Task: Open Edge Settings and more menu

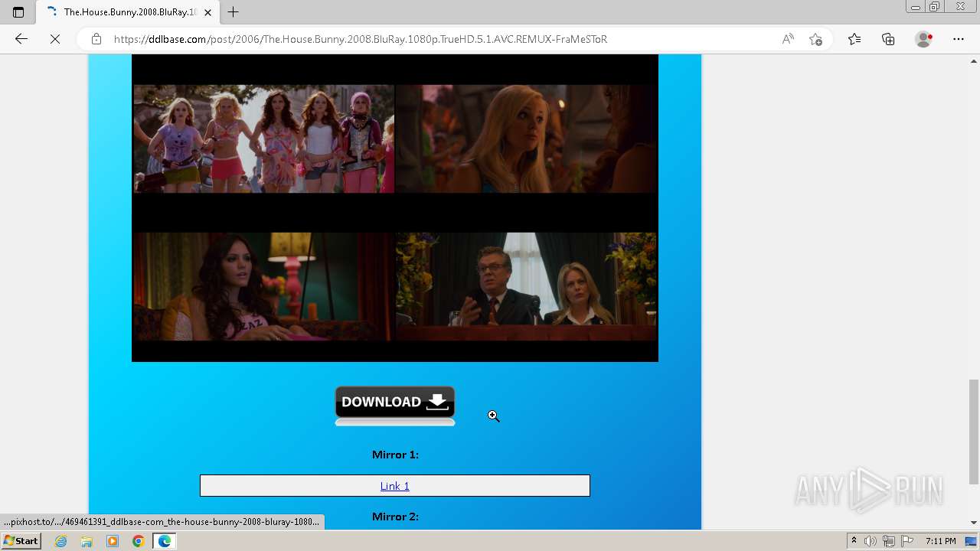Action: tap(959, 39)
